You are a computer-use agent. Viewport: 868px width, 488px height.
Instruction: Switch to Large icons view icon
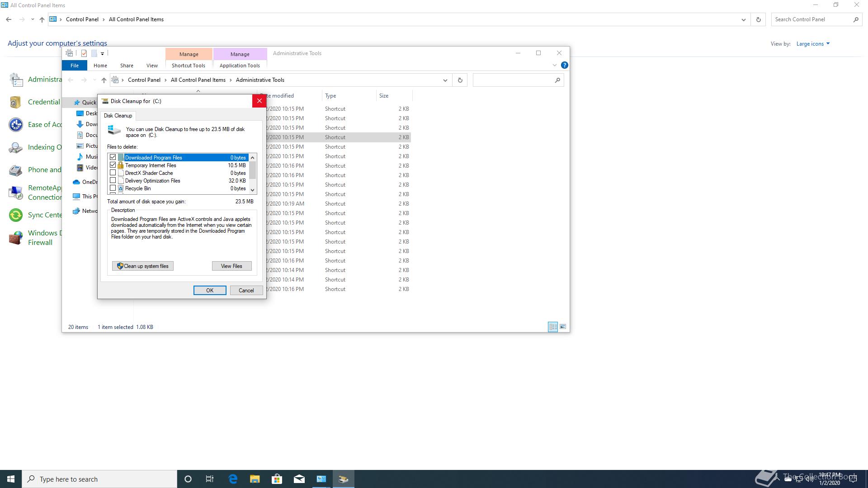point(563,327)
